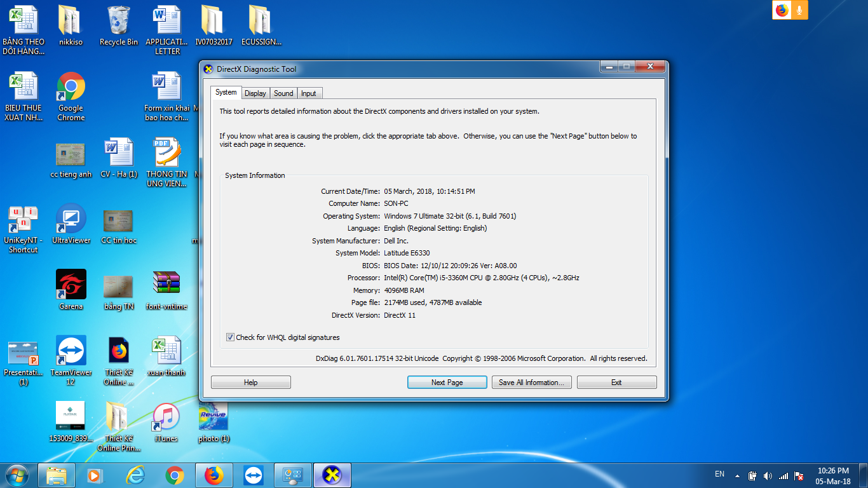Open Internet Explorer from the taskbar
The height and width of the screenshot is (488, 868).
tap(135, 475)
